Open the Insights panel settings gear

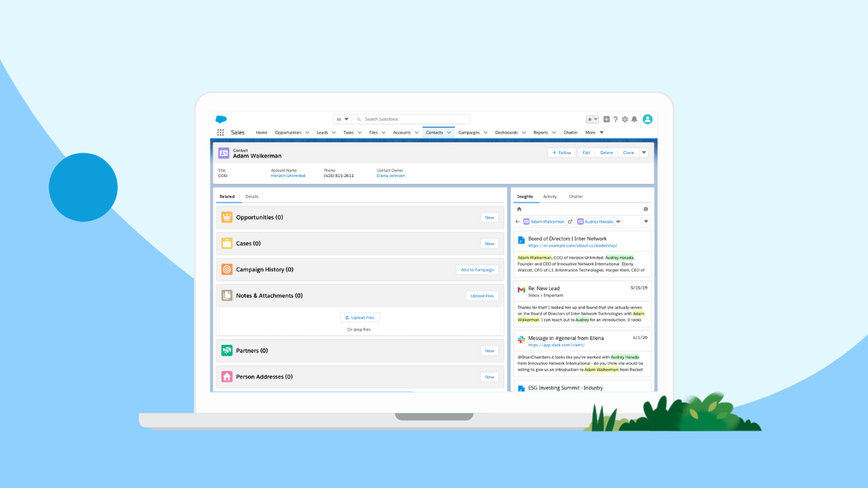coord(646,209)
